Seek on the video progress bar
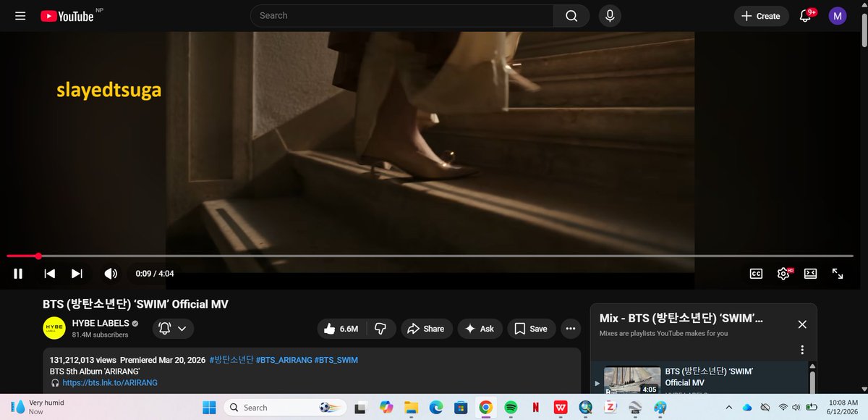Screen dimensions: 868x420 pyautogui.click(x=430, y=256)
